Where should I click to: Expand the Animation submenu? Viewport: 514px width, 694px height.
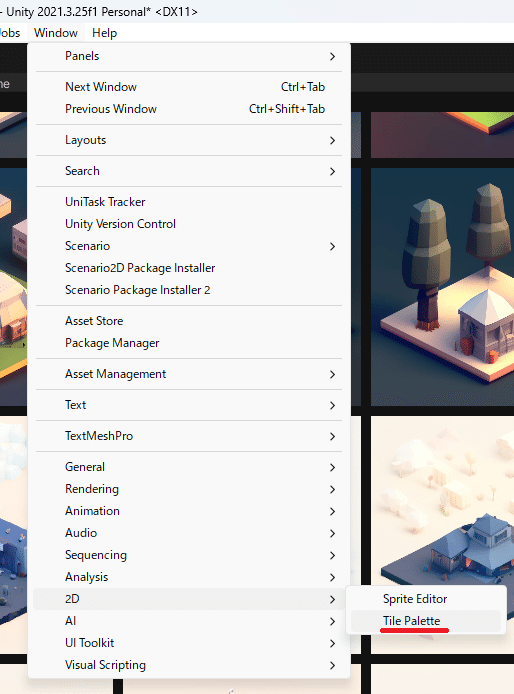(189, 511)
